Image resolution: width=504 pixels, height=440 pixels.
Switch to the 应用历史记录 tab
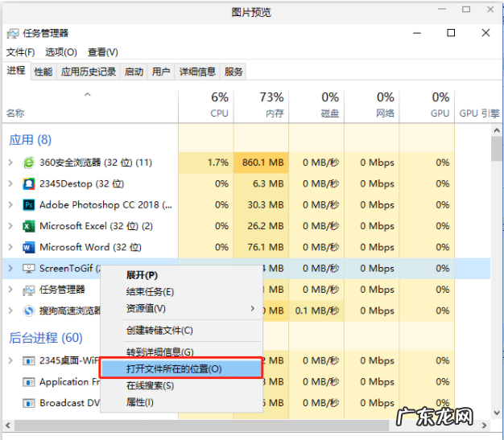click(x=89, y=72)
